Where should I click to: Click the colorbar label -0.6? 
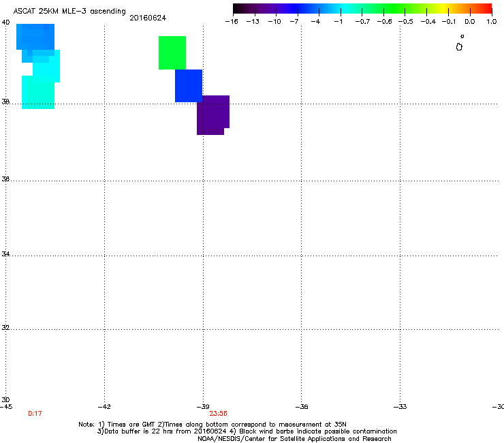click(384, 22)
